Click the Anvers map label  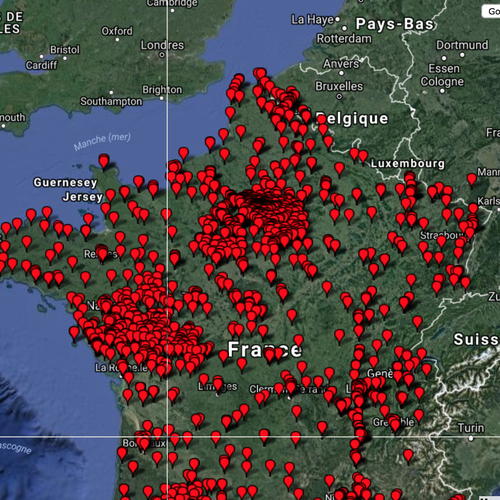pos(341,63)
